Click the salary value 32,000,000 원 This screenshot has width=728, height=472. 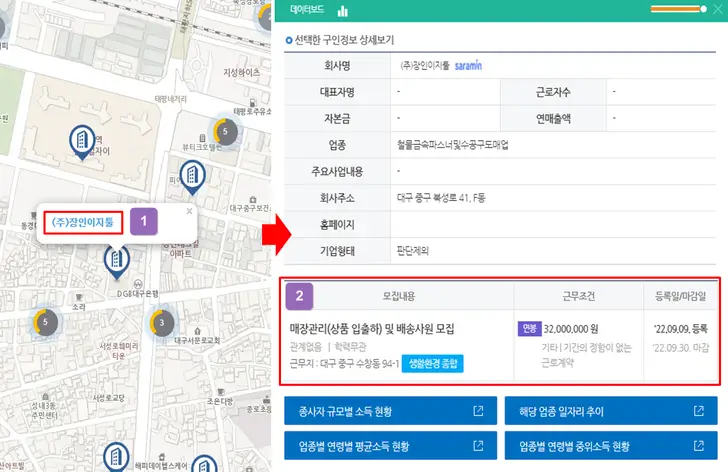(571, 329)
